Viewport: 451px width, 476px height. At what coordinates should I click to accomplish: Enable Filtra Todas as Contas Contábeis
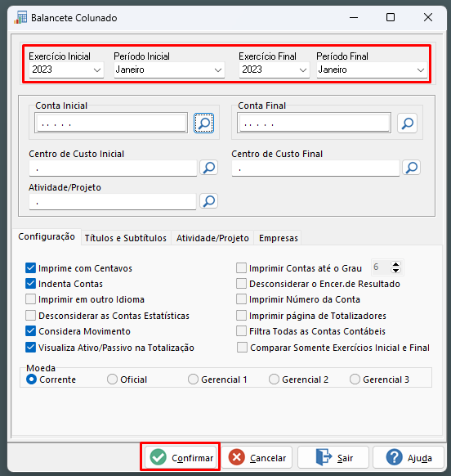tap(241, 331)
